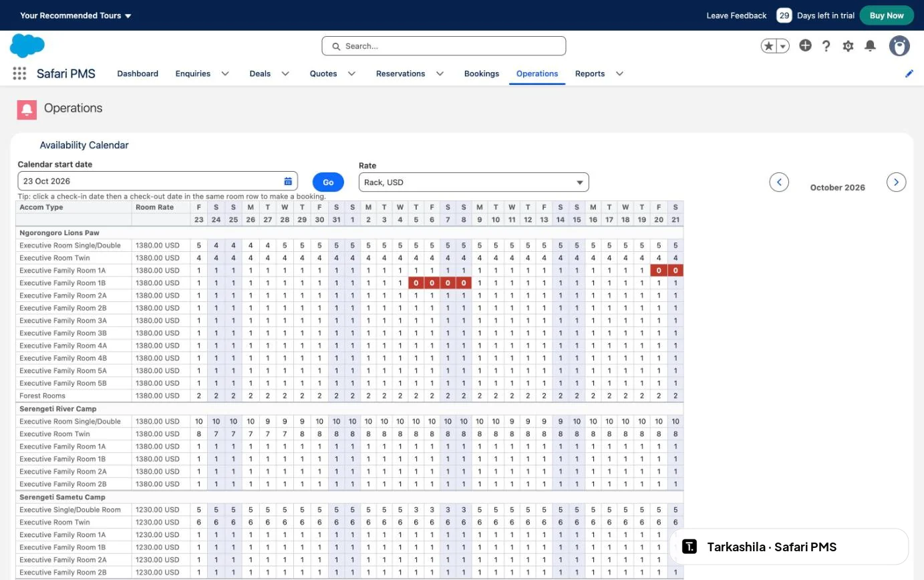Open the Reports tab
Viewport: 924px width, 580px height.
click(x=590, y=74)
